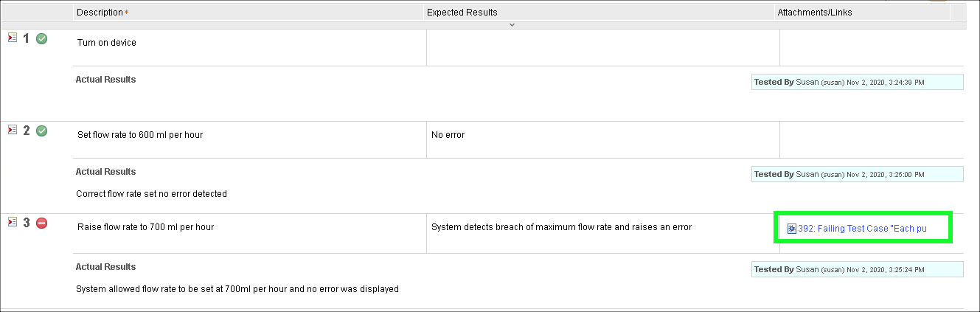Screen dimensions: 980x312
Task: Expand the small chevron below column headers
Action: (512, 25)
